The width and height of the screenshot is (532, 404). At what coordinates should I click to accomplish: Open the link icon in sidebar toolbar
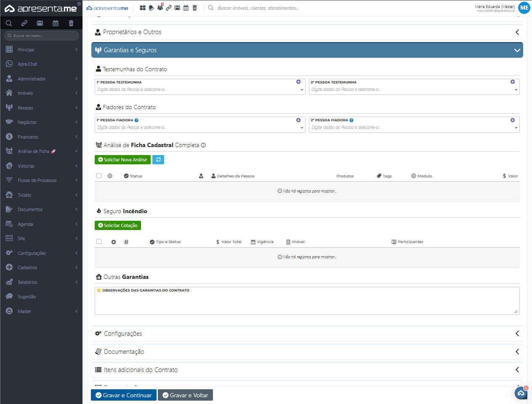point(24,23)
